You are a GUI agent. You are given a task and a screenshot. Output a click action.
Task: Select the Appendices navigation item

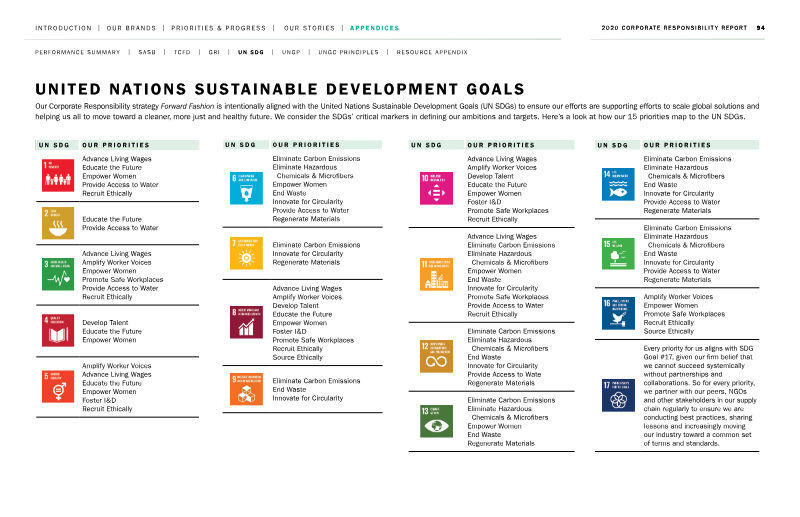[x=374, y=28]
